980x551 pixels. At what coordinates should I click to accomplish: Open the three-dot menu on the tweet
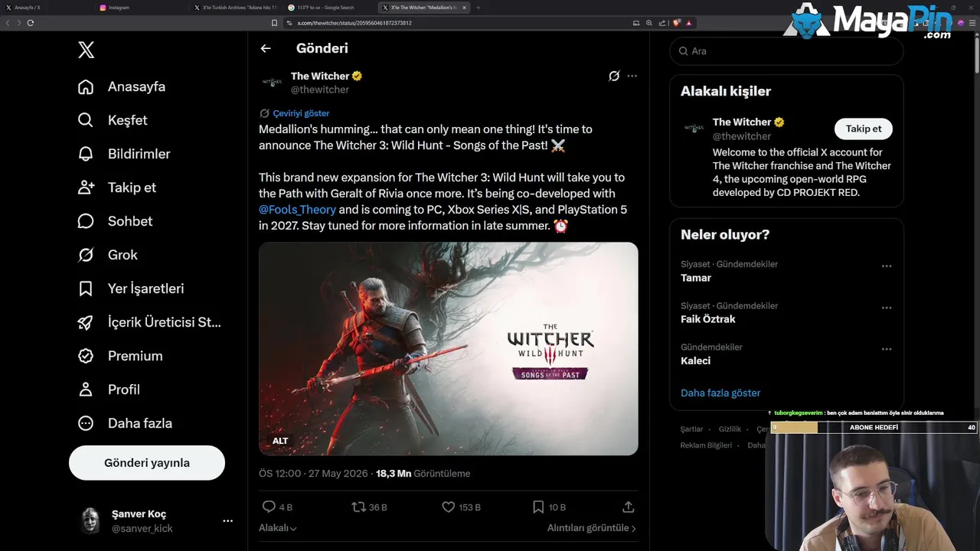[632, 76]
